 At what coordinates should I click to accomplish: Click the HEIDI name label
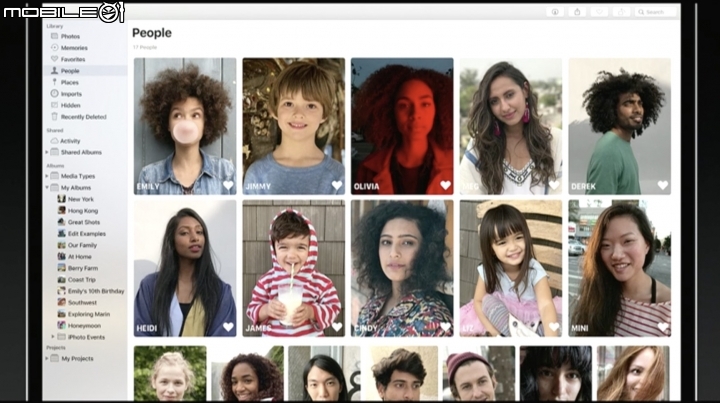(147, 328)
